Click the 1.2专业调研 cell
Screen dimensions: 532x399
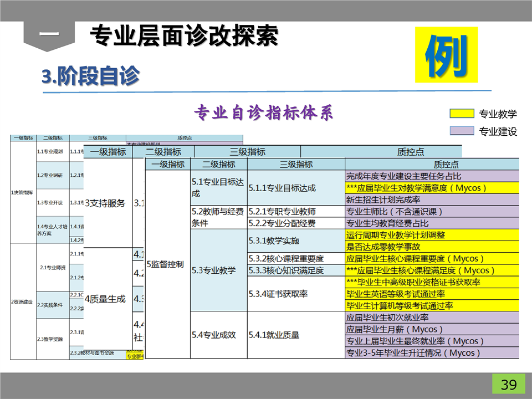53,175
